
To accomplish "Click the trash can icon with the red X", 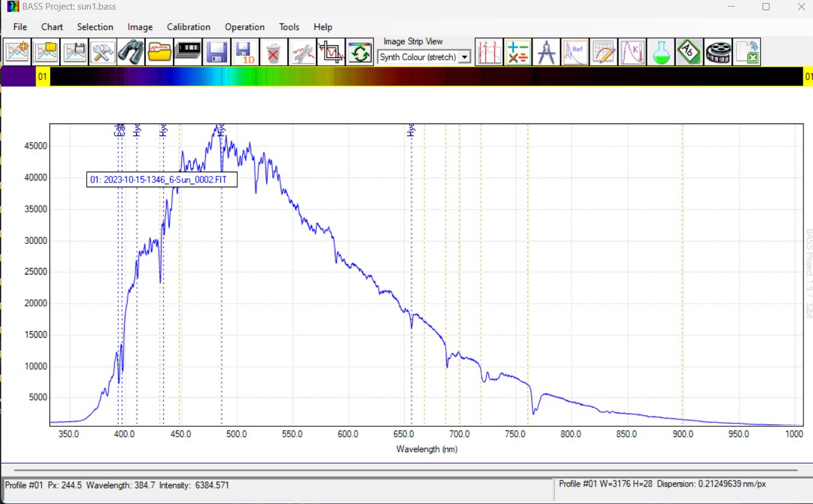I will tap(273, 52).
